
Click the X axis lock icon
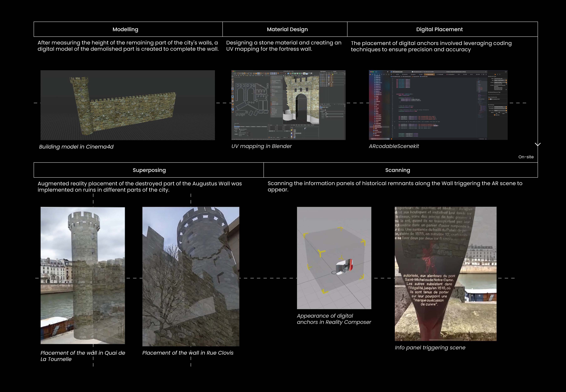(x=271, y=74)
